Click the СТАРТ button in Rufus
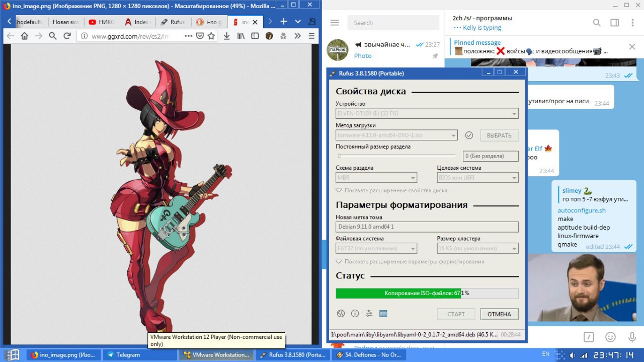644x362 pixels. 456,314
